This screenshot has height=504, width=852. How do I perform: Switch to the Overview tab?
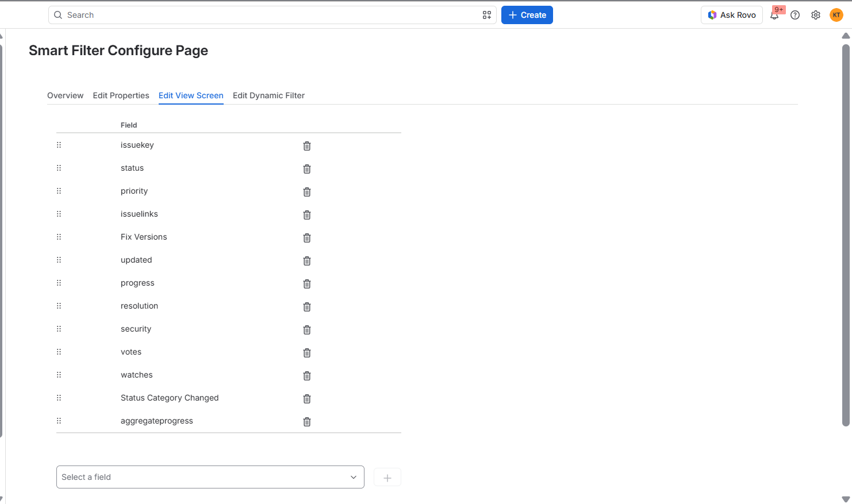click(x=65, y=95)
